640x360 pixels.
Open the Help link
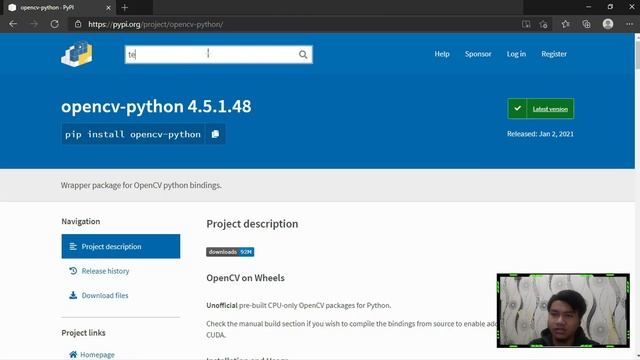442,54
